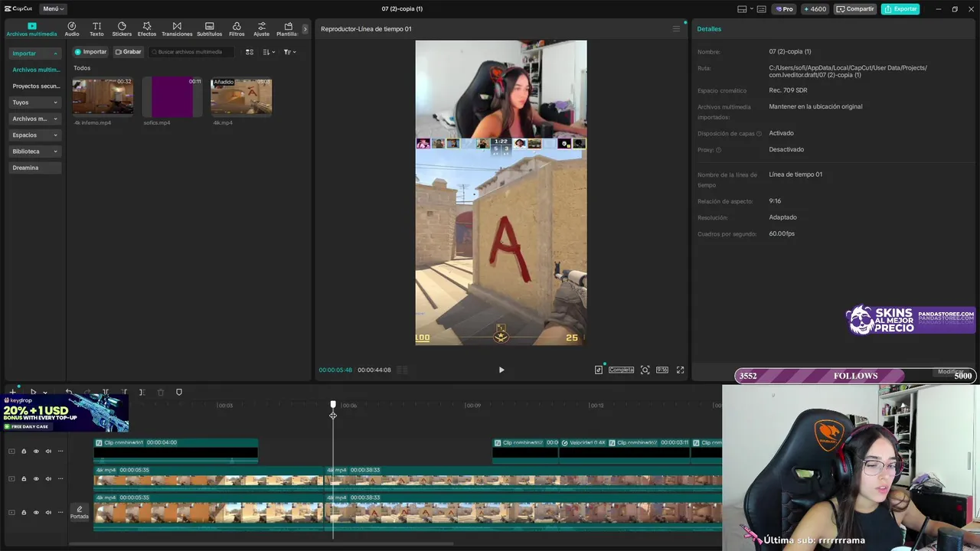980x551 pixels.
Task: Enter fullscreen preview mode
Action: 680,370
